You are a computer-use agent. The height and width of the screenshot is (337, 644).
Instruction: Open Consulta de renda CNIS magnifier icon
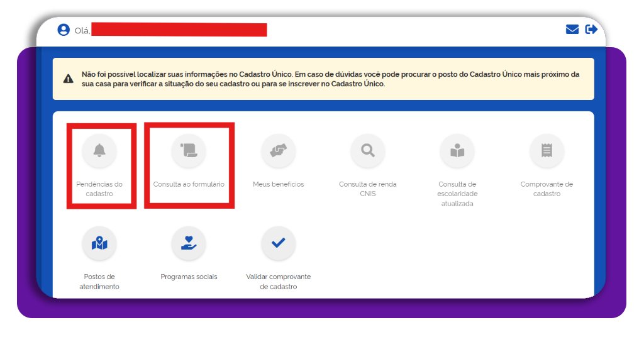coord(367,151)
